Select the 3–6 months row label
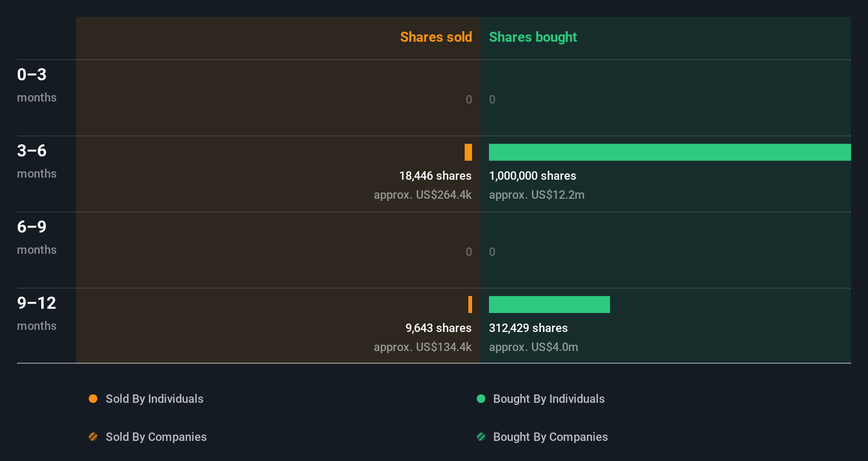868x461 pixels. tap(36, 161)
